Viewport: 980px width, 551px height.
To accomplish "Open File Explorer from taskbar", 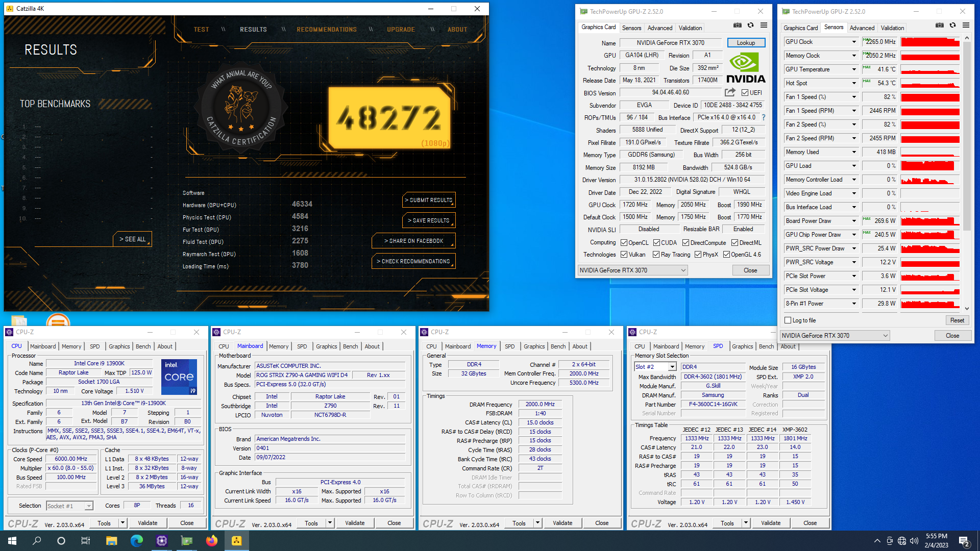I will coord(111,541).
